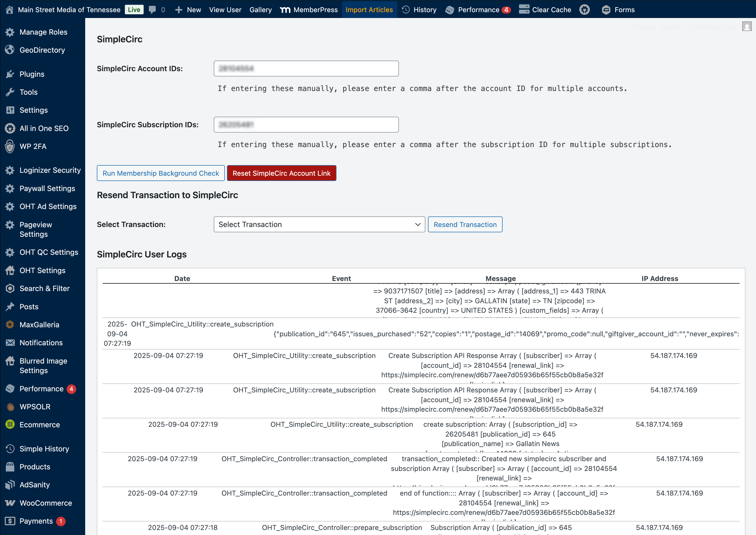The image size is (756, 535).
Task: Open Main Street Media of Tennessee site menu
Action: coord(69,10)
